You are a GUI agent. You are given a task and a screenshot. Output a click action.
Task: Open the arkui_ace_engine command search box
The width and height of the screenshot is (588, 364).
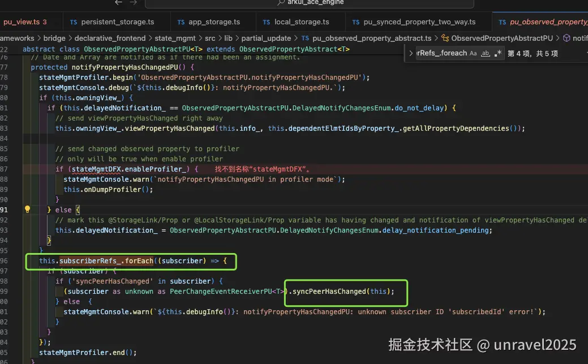click(310, 3)
